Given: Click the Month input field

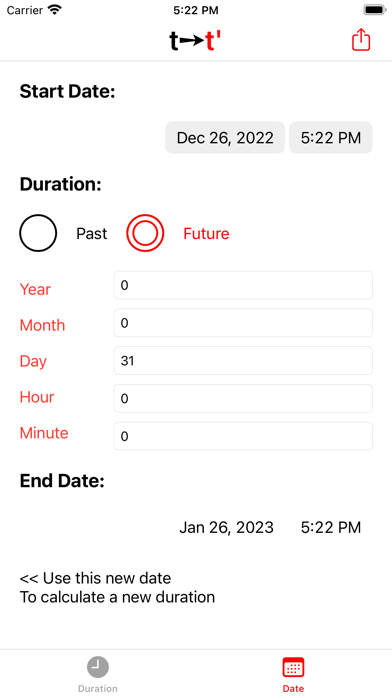Looking at the screenshot, I should [x=243, y=323].
